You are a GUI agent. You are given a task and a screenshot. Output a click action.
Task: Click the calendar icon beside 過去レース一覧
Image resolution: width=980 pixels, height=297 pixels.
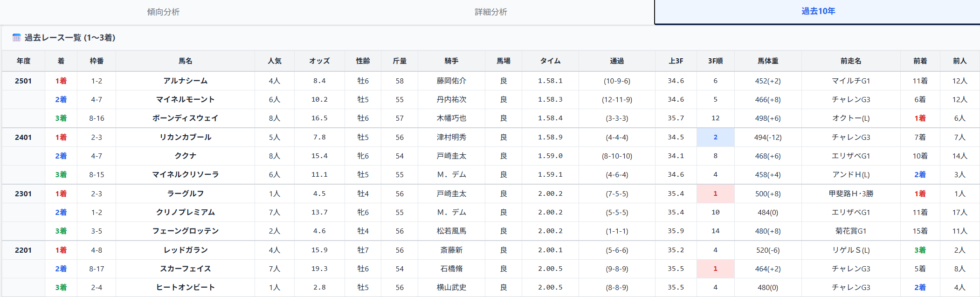pyautogui.click(x=16, y=38)
